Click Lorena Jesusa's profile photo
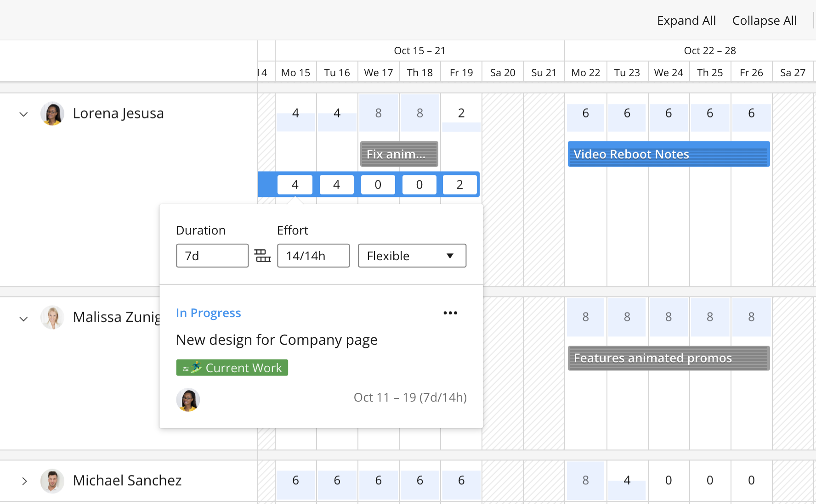The height and width of the screenshot is (504, 816). click(52, 113)
